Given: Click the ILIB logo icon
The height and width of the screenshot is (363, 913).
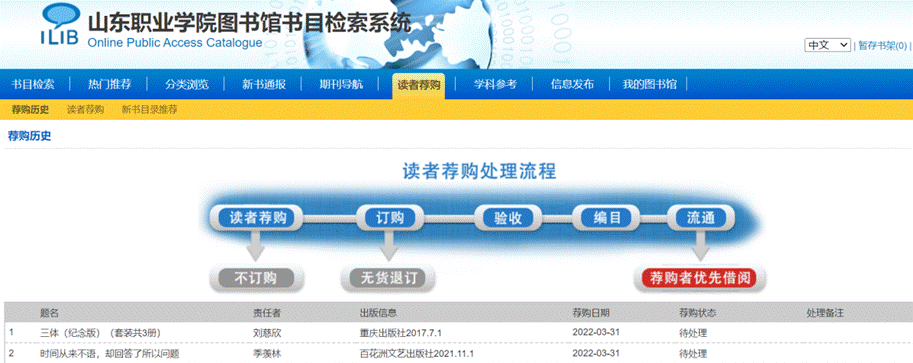Looking at the screenshot, I should (x=59, y=25).
